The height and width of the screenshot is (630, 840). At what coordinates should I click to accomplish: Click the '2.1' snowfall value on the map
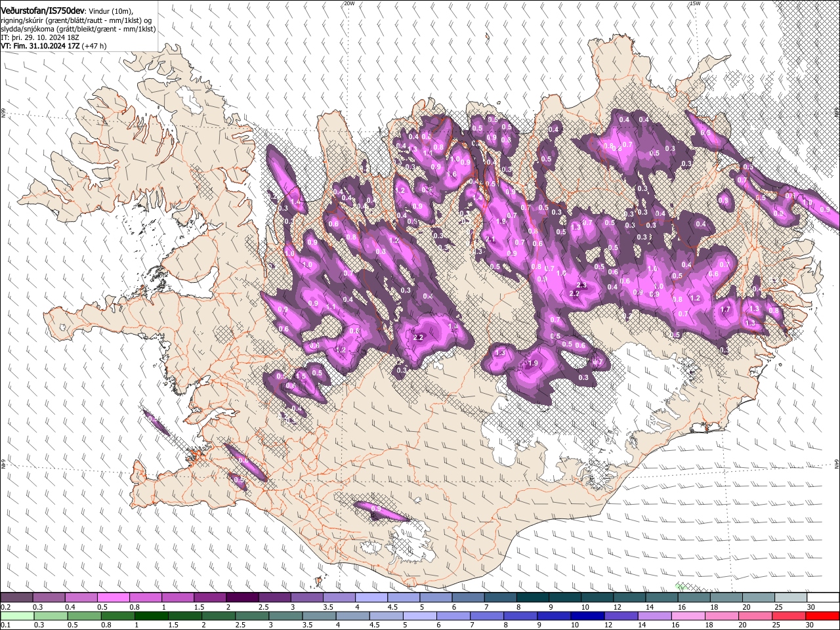(x=490, y=240)
